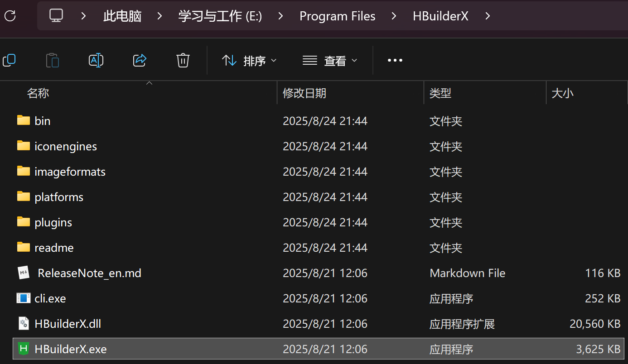628x364 pixels.
Task: Open the 排序 sort dropdown
Action: point(249,60)
